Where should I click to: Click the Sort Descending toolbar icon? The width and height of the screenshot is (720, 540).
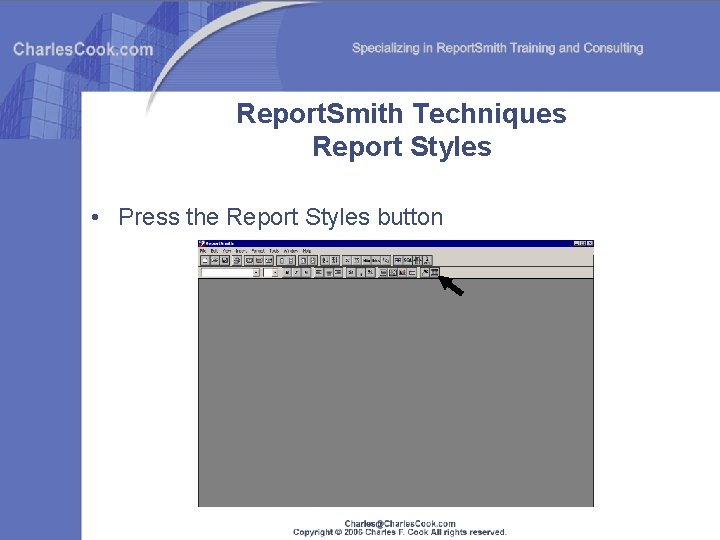tap(335, 260)
